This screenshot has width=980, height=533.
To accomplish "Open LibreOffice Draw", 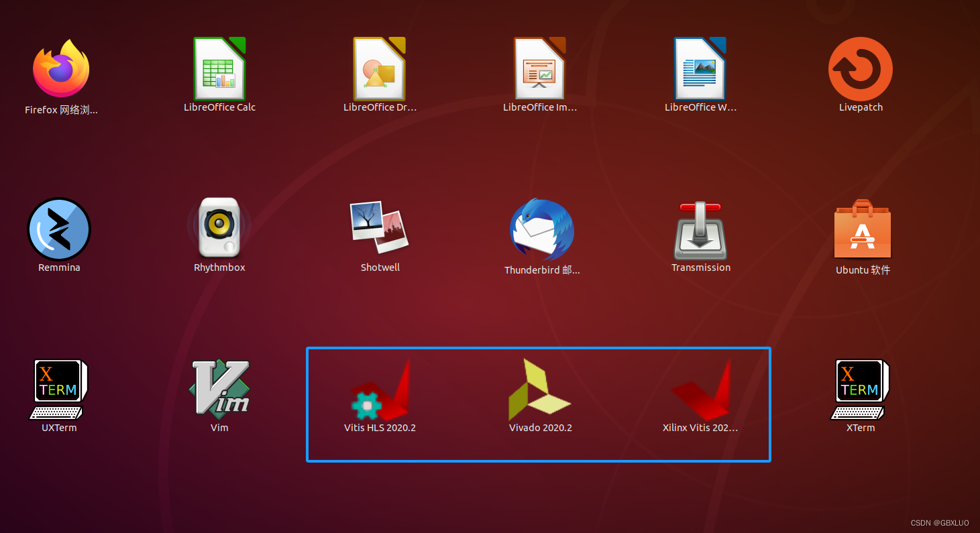I will click(380, 68).
